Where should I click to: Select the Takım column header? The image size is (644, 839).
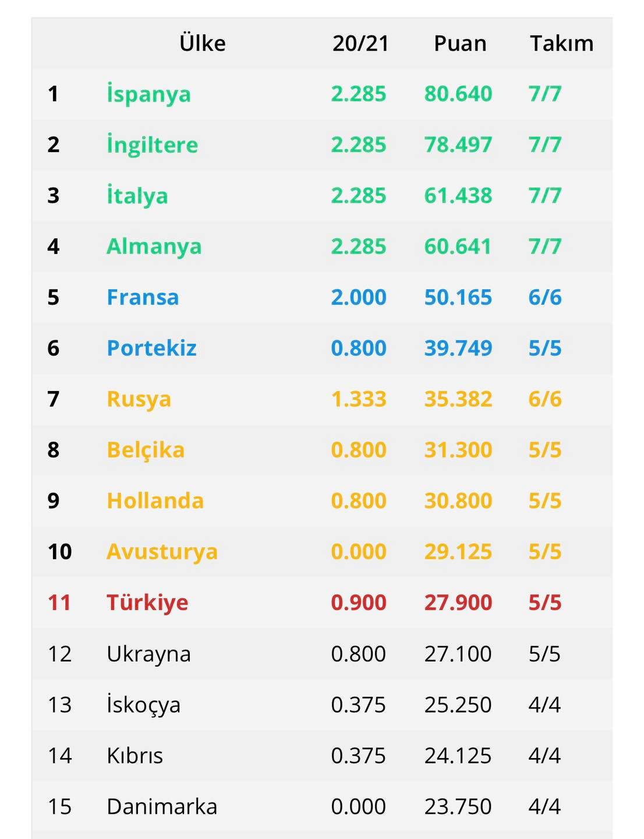pos(561,44)
